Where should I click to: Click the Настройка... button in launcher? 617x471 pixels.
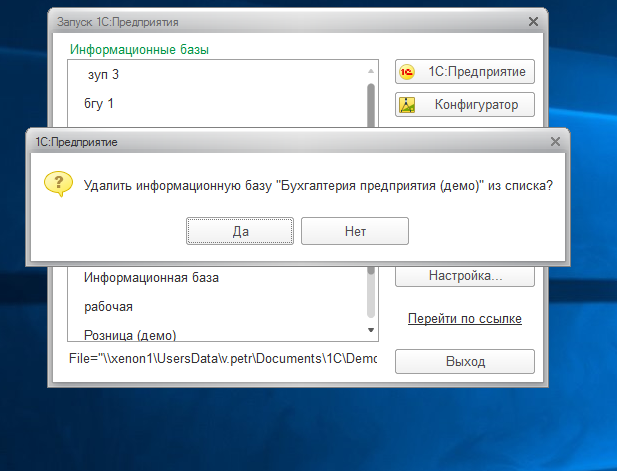click(465, 276)
